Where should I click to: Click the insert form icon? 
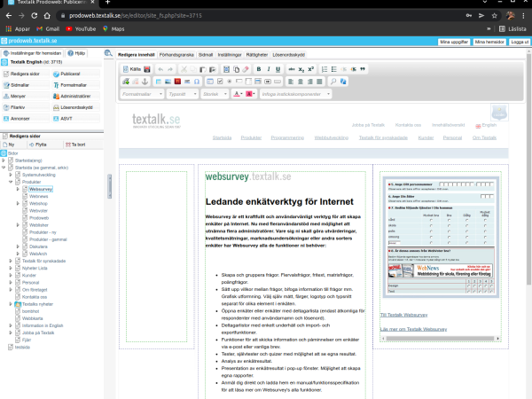pos(210,82)
